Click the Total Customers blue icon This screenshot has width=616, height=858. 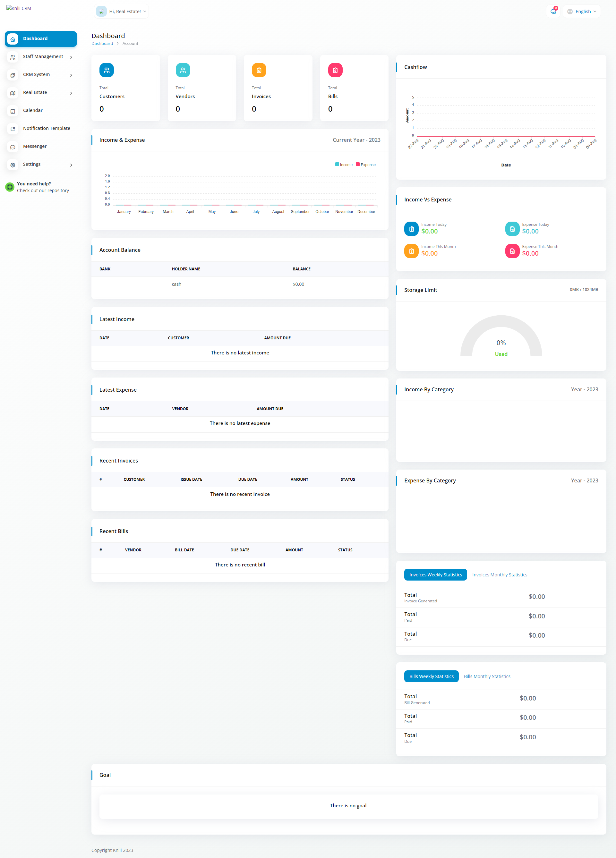pos(107,70)
